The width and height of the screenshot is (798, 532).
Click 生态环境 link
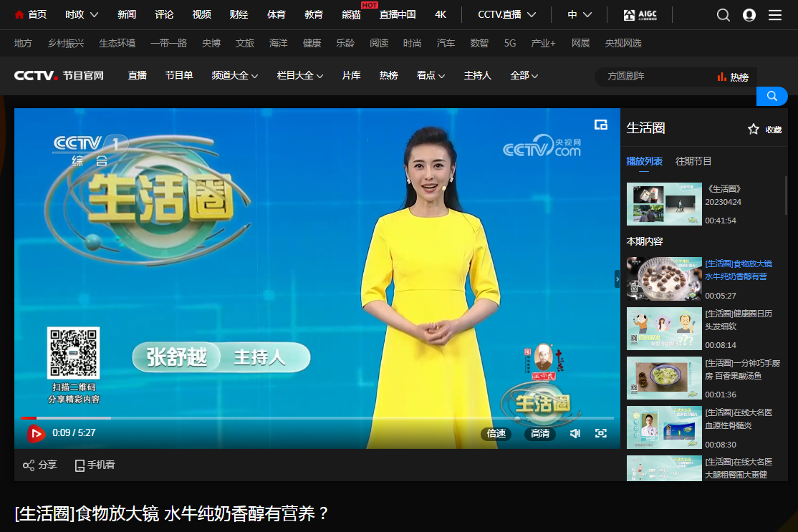click(117, 43)
